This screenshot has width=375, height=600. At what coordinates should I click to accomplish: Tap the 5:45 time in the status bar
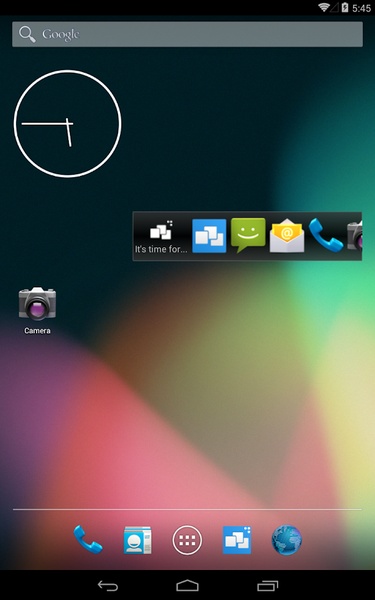362,8
